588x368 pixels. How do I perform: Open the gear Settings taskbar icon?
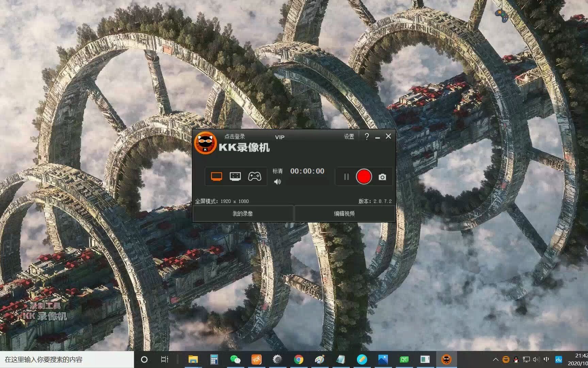tap(277, 359)
